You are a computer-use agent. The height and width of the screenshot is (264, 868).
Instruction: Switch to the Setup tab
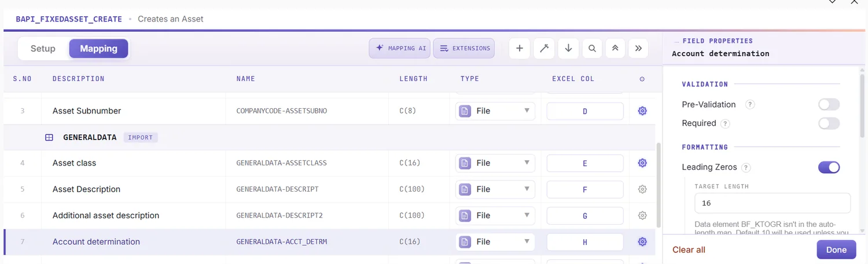(43, 49)
